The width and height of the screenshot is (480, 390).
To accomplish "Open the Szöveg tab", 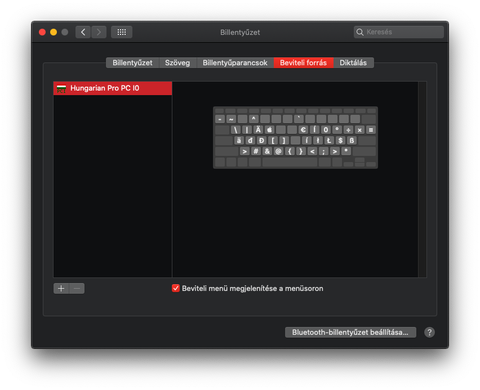I will 177,63.
